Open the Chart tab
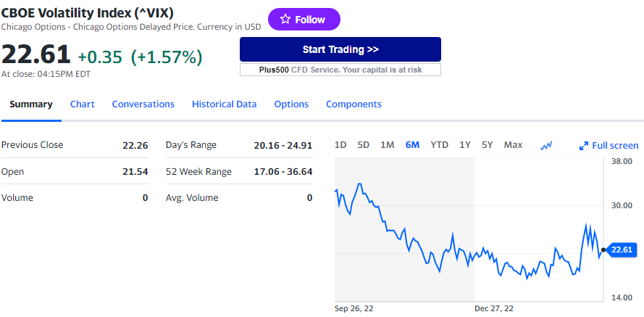Image resolution: width=644 pixels, height=317 pixels. tap(82, 104)
